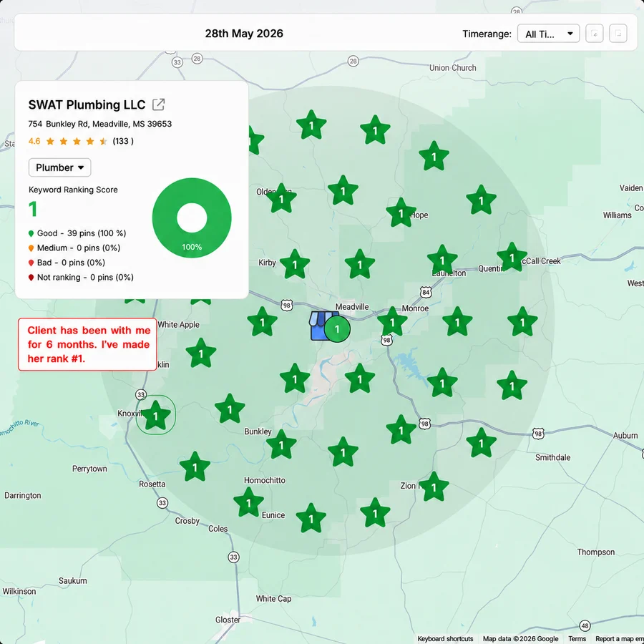Click star pin overlapping the Hope label
Image resolution: width=644 pixels, height=644 pixels.
pos(401,213)
